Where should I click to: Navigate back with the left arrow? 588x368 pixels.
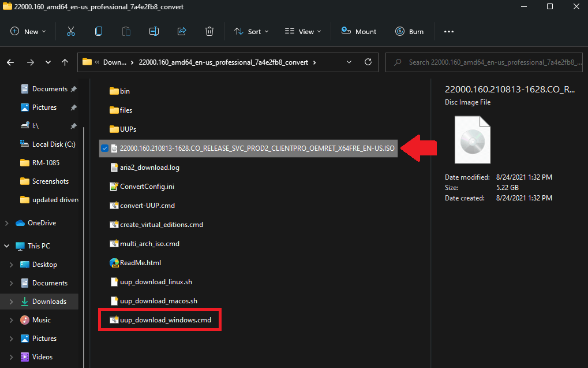10,62
